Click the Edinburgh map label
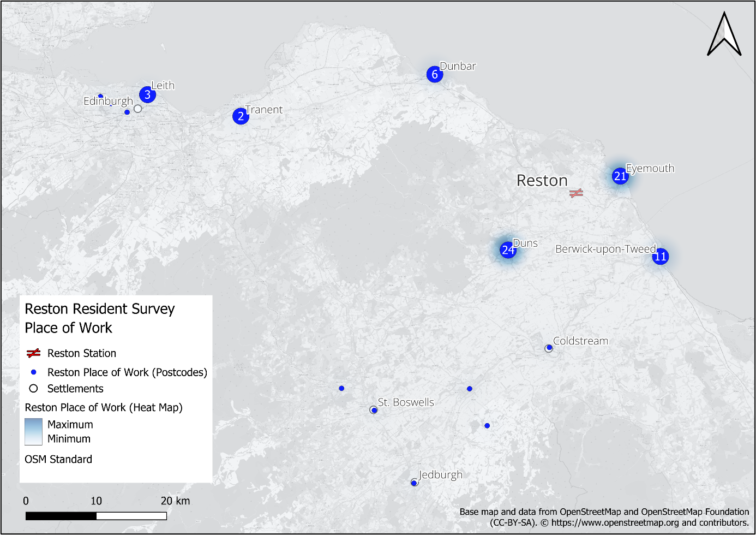The image size is (756, 535). (x=108, y=101)
